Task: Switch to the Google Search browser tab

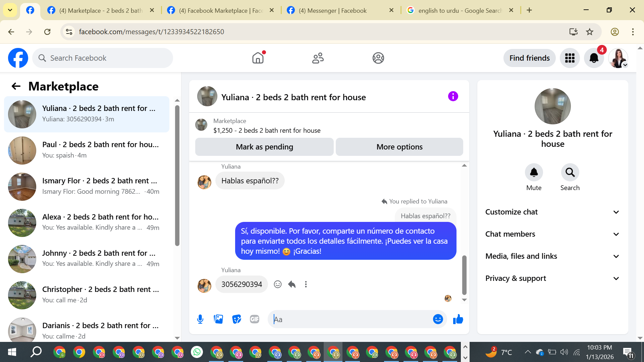Action: [460, 10]
